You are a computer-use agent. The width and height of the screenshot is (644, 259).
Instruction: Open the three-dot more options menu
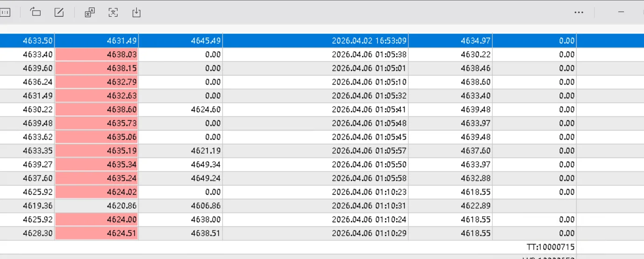pos(579,13)
